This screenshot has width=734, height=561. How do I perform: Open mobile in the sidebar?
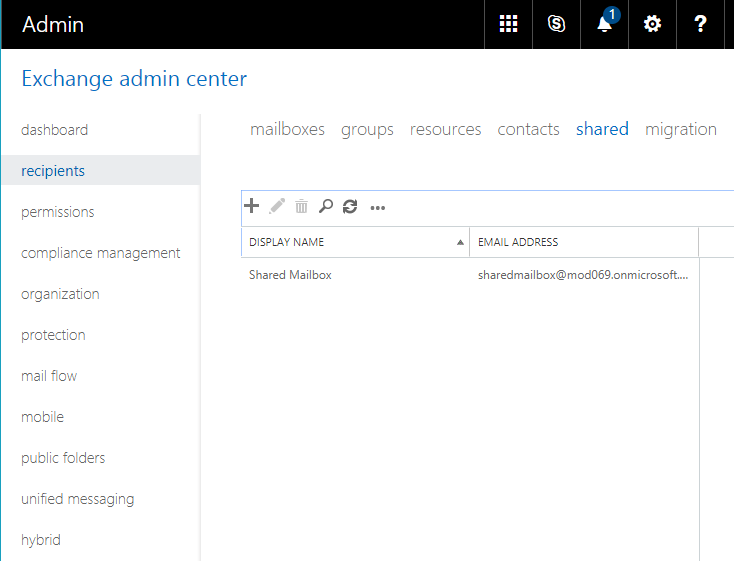tap(43, 417)
